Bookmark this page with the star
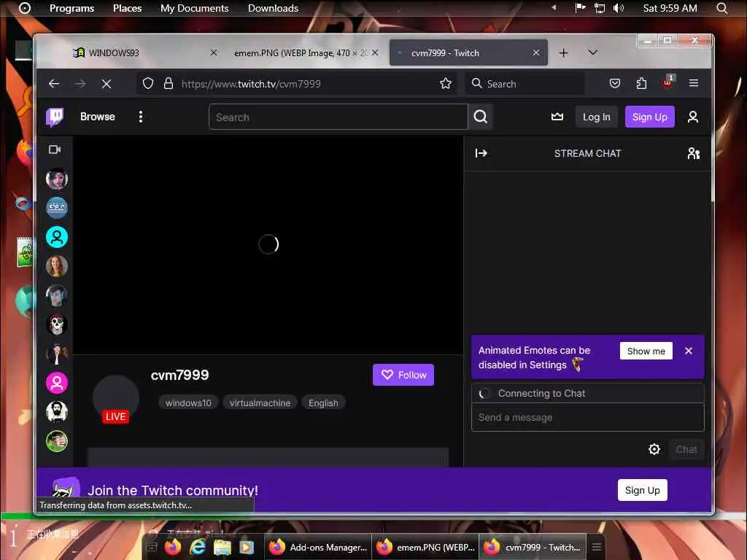 tap(446, 84)
